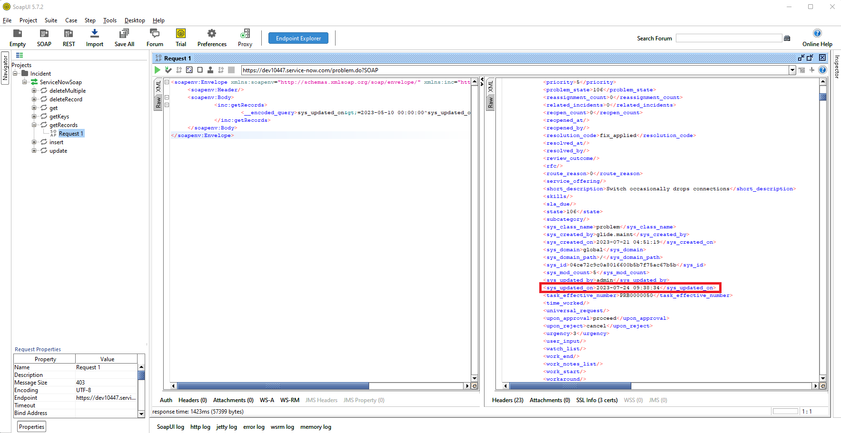
Task: Open the File menu
Action: (x=6, y=20)
